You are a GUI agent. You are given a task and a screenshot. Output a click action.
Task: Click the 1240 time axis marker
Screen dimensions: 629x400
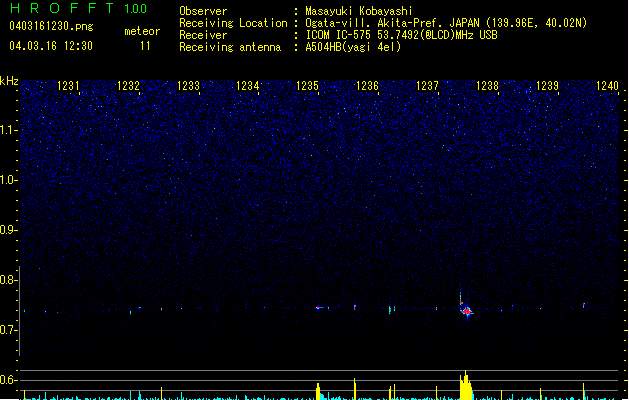click(x=607, y=85)
